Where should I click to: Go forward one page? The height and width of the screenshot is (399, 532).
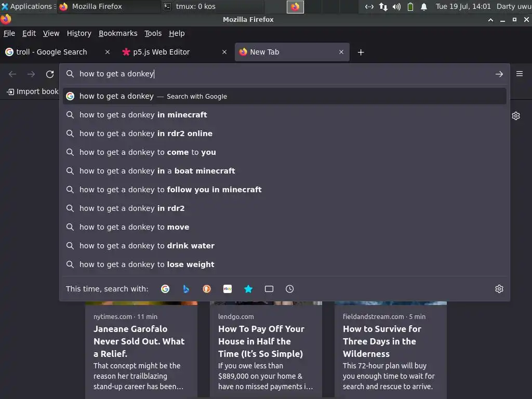coord(31,74)
